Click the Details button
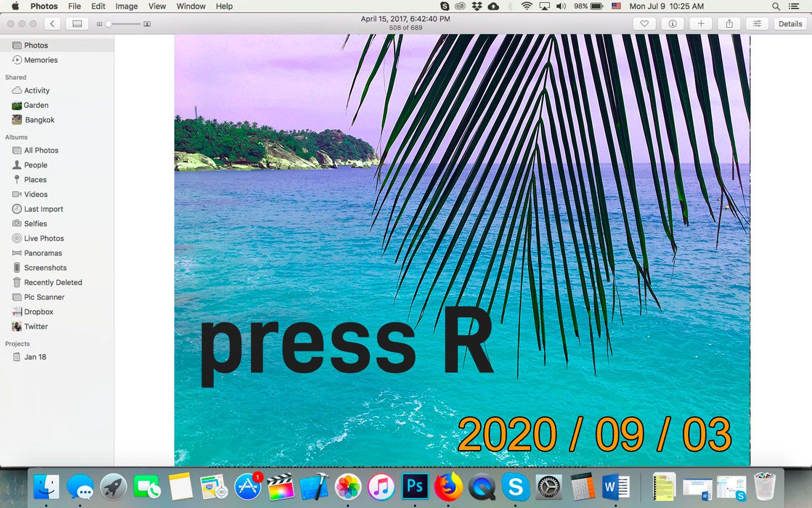This screenshot has height=508, width=812. [790, 23]
